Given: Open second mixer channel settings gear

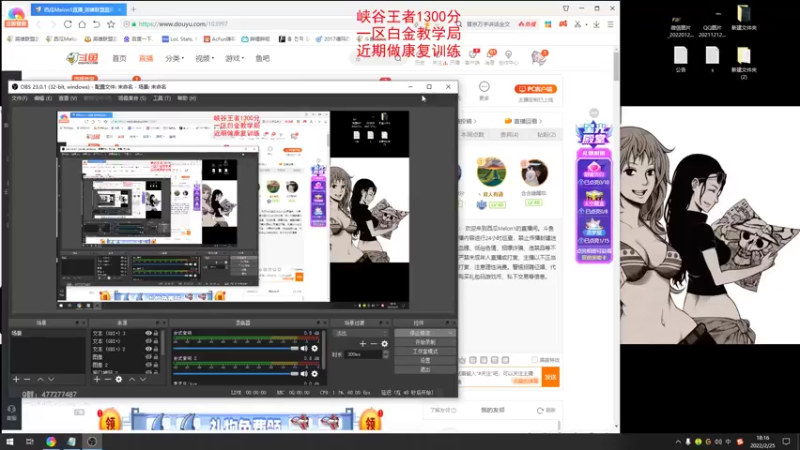Looking at the screenshot, I should (314, 373).
